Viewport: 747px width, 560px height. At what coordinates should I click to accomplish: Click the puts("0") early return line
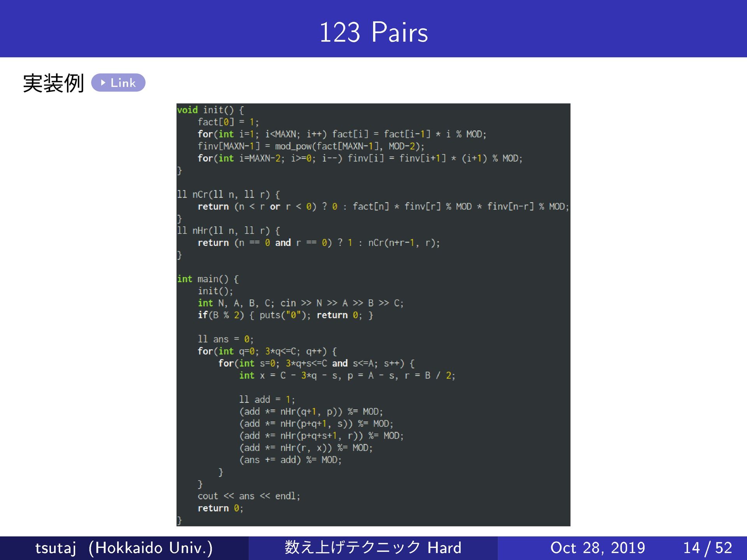coord(285,315)
